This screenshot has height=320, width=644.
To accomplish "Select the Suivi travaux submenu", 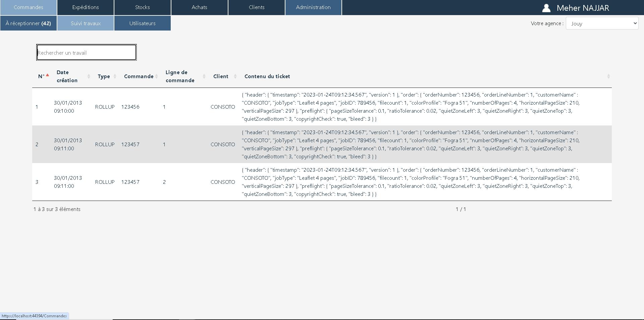I will tap(86, 23).
